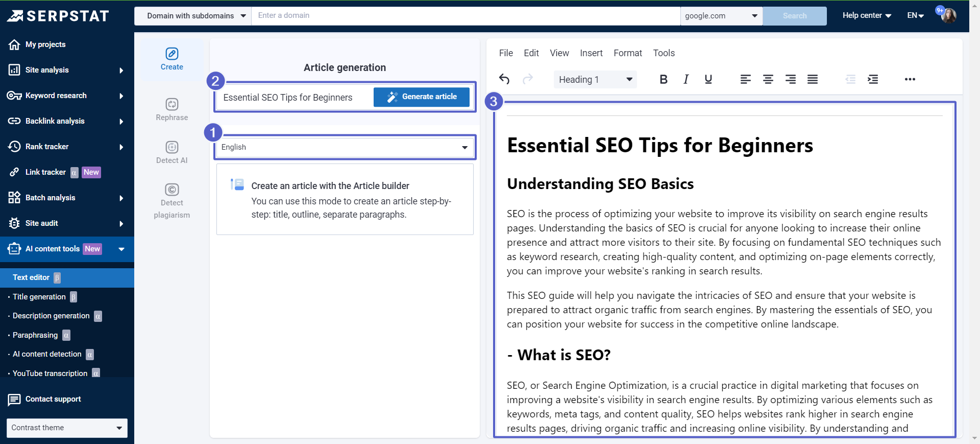980x444 pixels.
Task: Open the Insert menu
Action: (591, 53)
